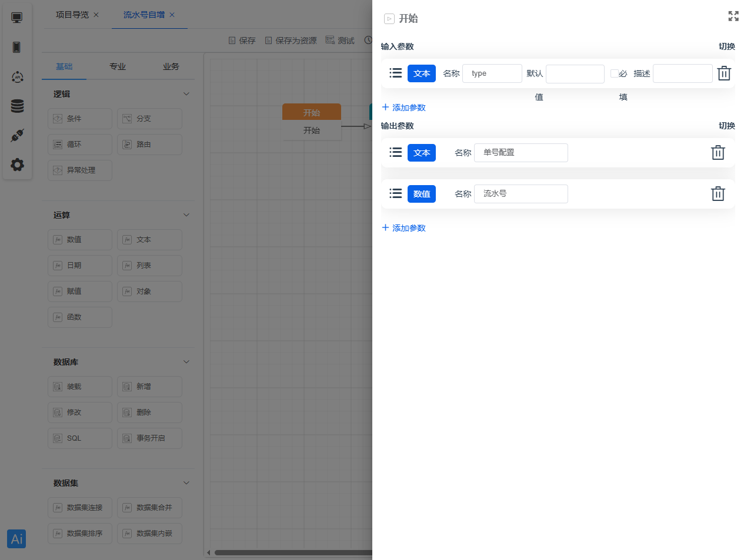744x560 pixels.
Task: Select the 专业 component tab
Action: [118, 66]
